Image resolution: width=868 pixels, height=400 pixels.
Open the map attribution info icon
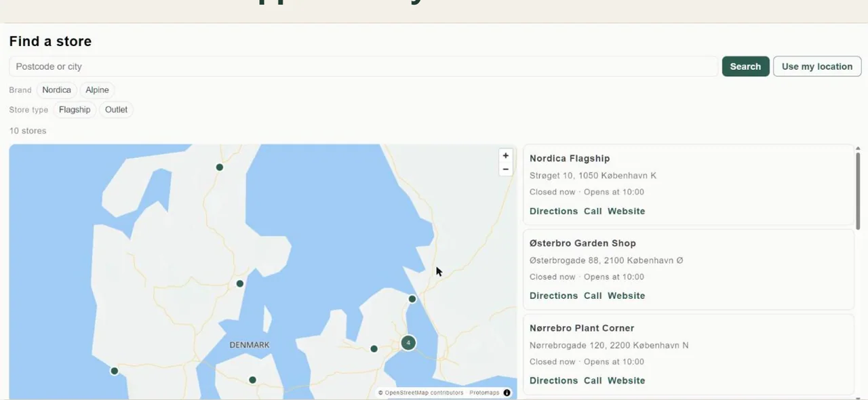coord(507,393)
